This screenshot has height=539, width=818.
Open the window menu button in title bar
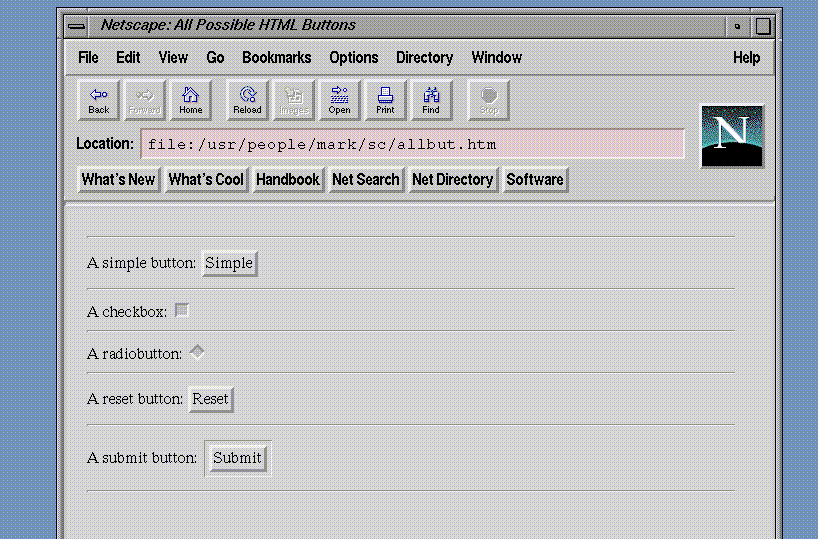tap(77, 26)
